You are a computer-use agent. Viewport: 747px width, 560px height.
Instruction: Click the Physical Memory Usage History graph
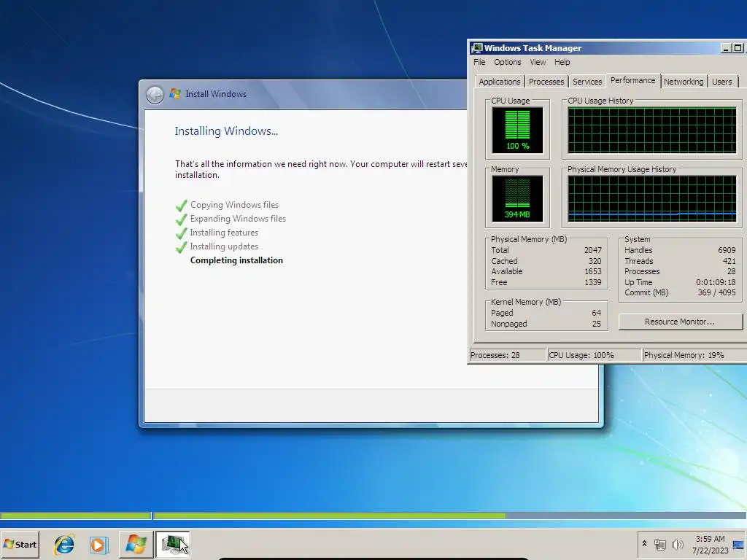(x=652, y=198)
